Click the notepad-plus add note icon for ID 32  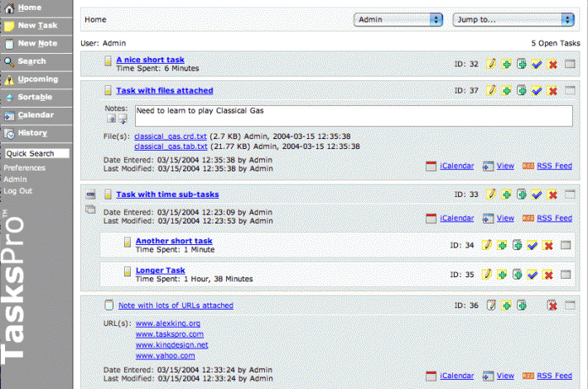tap(522, 64)
